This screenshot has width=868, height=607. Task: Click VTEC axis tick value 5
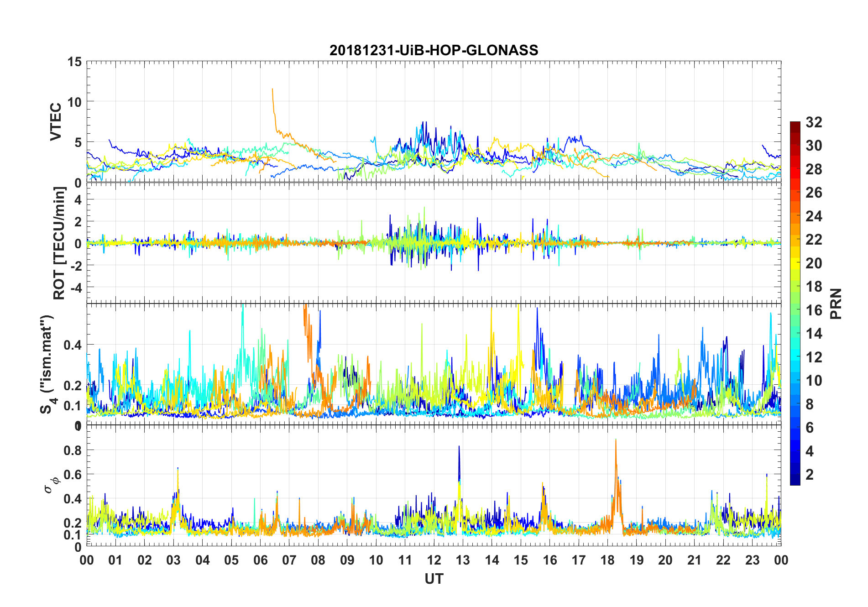(78, 142)
